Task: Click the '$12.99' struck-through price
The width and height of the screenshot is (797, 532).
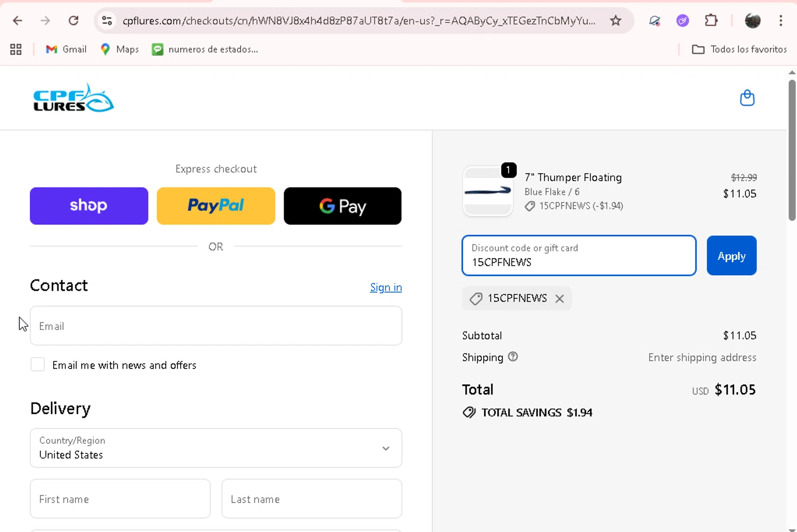Action: (744, 178)
